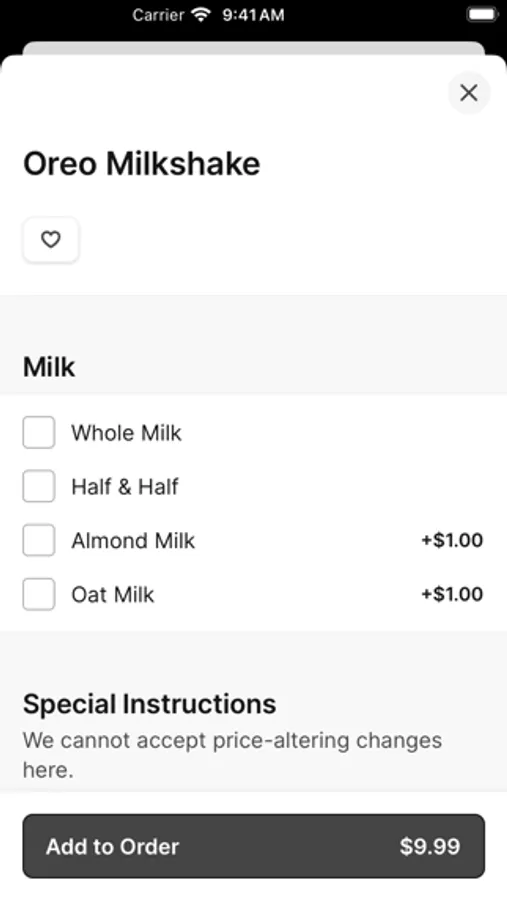Tap the Oat Milk label text
This screenshot has height=900, width=507.
coord(113,595)
